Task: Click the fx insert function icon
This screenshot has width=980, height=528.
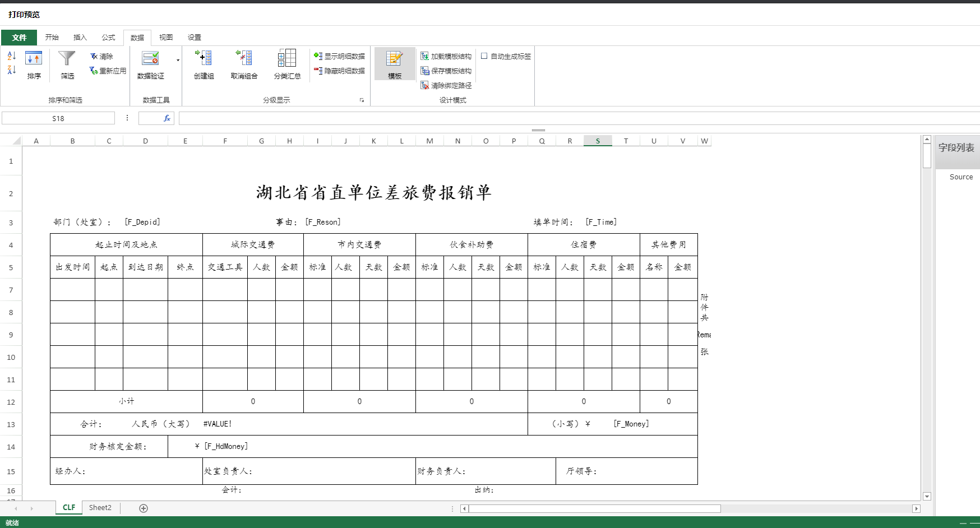Action: point(167,118)
